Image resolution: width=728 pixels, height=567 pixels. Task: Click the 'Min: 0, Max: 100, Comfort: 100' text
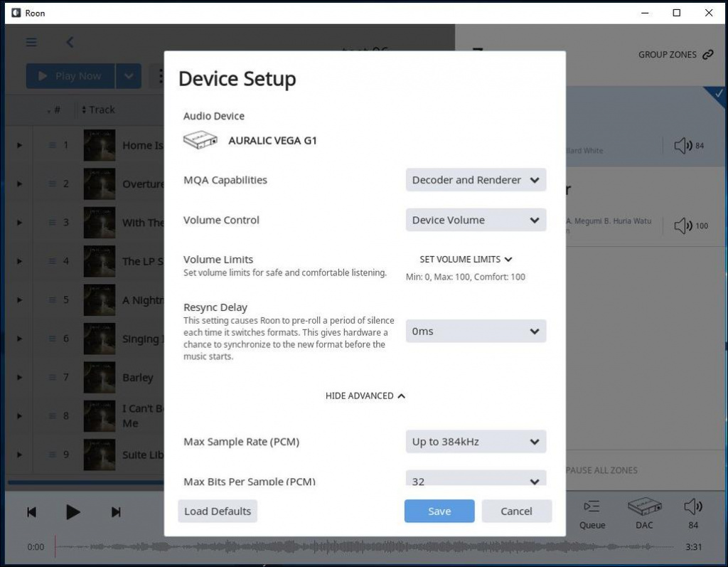(466, 277)
